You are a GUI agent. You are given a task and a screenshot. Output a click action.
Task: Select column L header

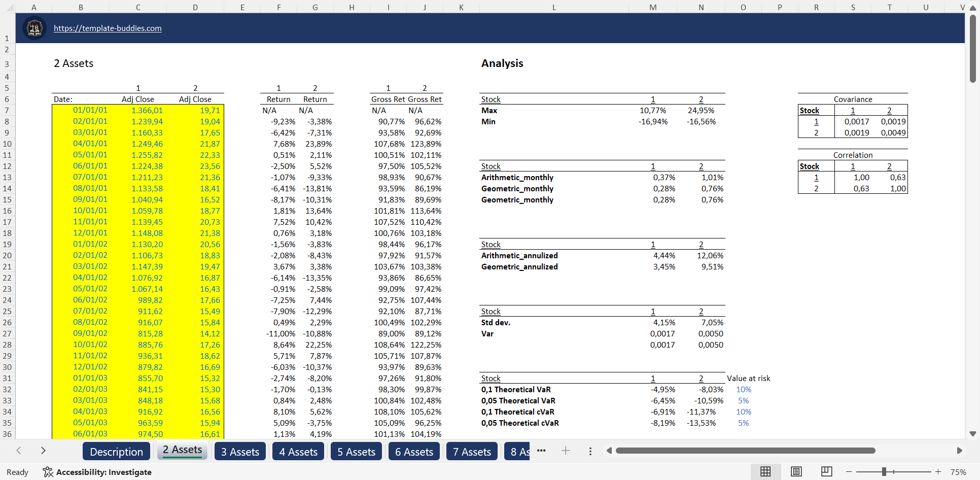(554, 7)
